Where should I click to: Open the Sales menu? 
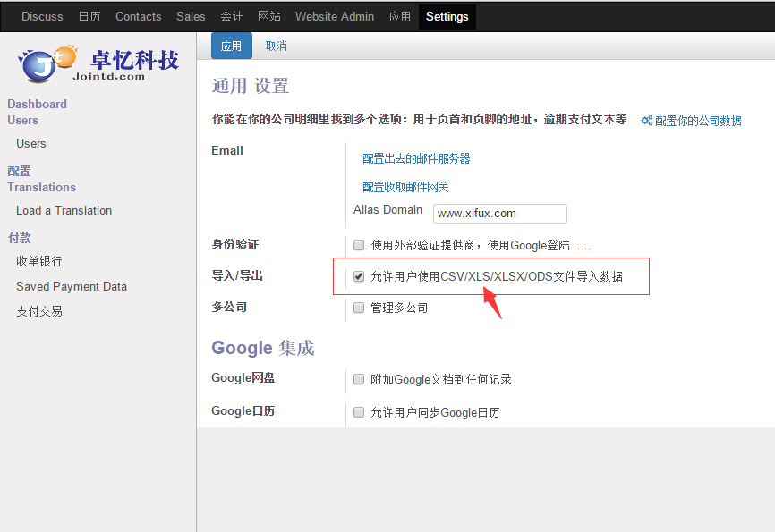191,16
